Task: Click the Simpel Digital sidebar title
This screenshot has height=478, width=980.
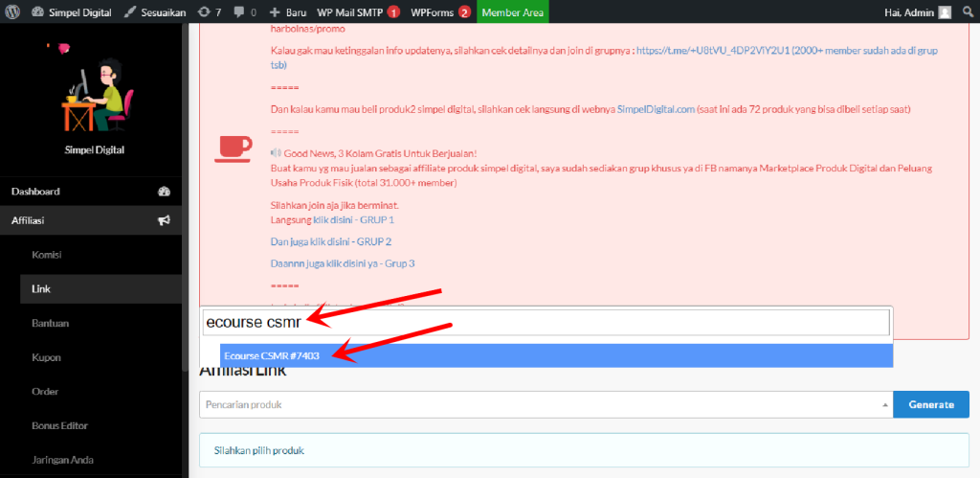Action: click(95, 150)
